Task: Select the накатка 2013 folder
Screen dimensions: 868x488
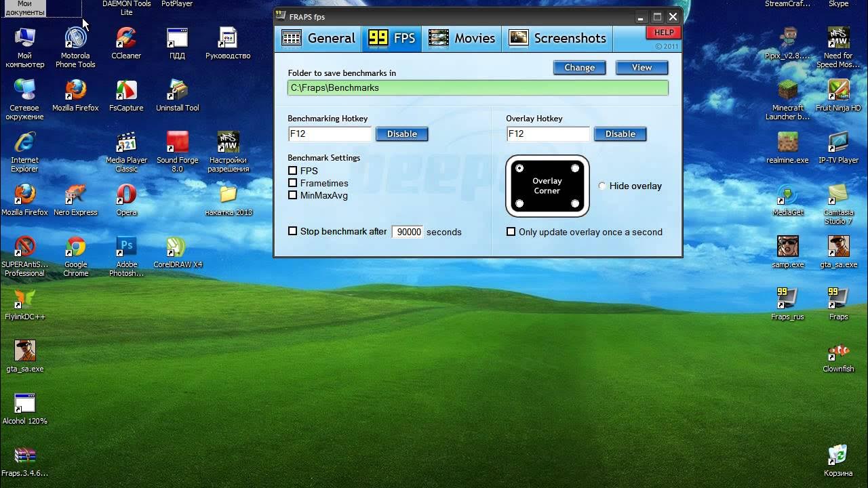Action: [x=228, y=201]
